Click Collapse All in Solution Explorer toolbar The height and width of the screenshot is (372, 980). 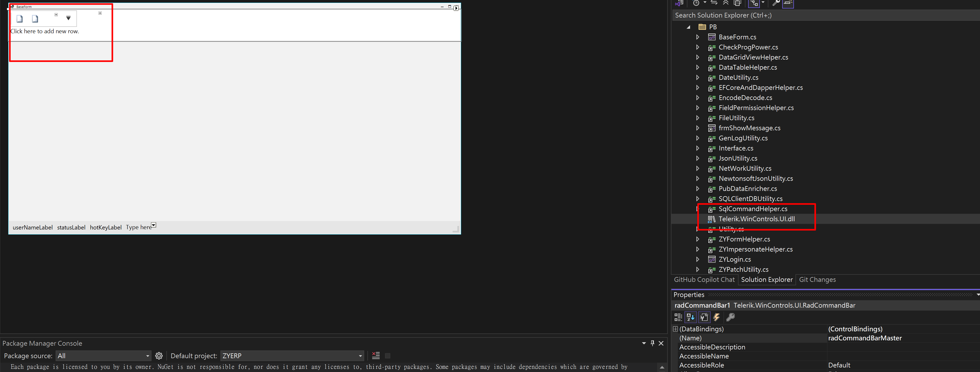click(x=725, y=3)
